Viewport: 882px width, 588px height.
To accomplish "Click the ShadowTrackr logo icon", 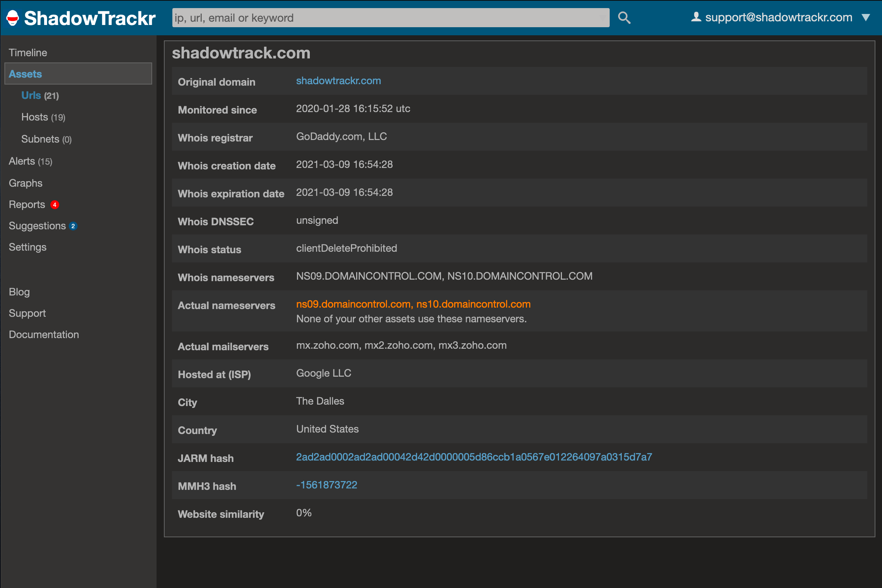I will [x=12, y=18].
